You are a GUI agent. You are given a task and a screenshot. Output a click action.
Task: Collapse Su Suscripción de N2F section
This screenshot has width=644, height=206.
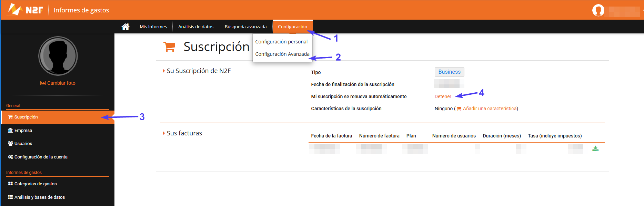pos(164,71)
